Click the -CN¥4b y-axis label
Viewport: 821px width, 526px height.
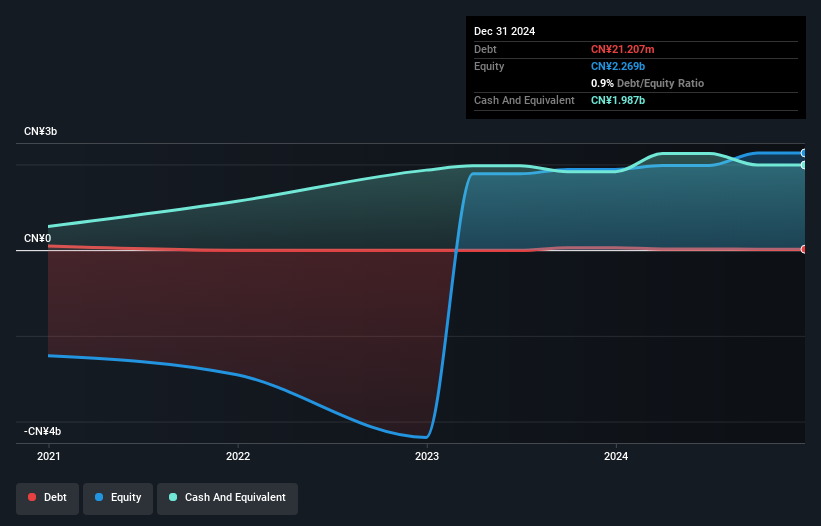coord(42,431)
